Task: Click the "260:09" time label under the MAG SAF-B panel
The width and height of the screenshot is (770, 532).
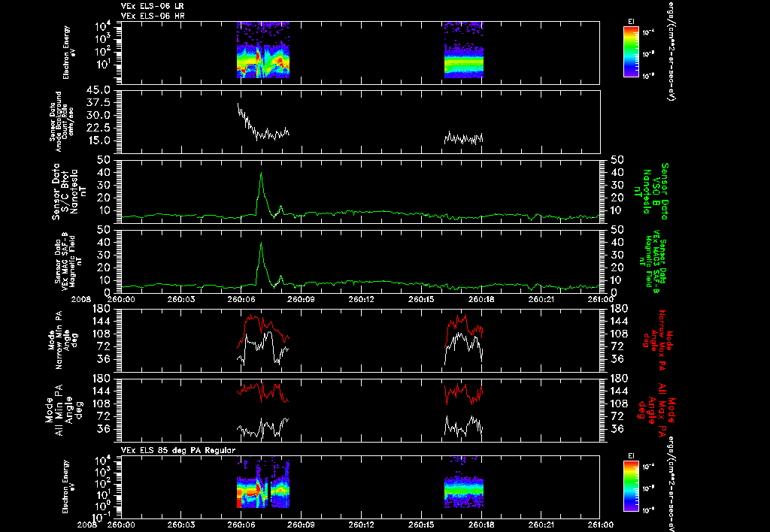Action: tap(301, 299)
